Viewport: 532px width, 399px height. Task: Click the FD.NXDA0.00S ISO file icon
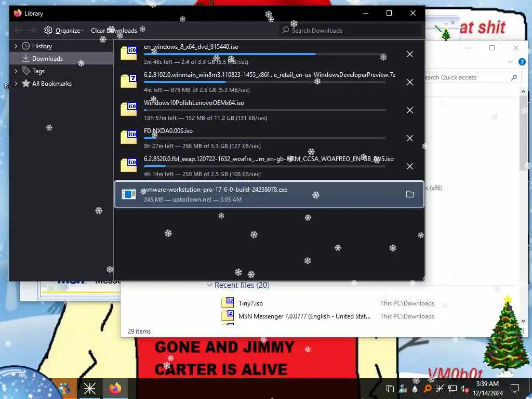129,137
